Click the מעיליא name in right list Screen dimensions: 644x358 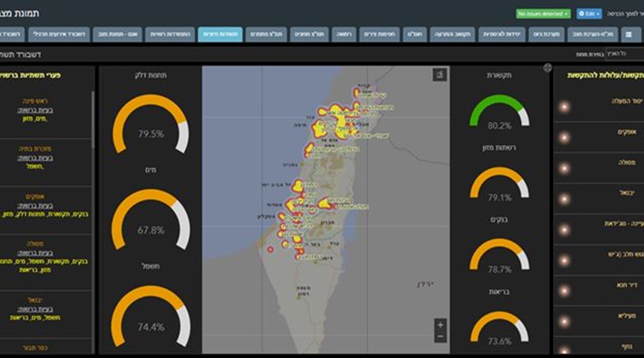[x=627, y=316]
